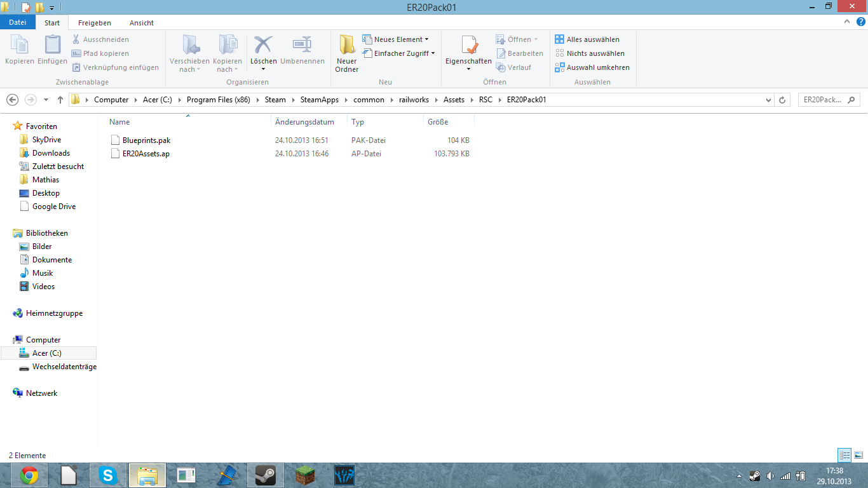Open the Datei menu tab
868x488 pixels.
(18, 22)
